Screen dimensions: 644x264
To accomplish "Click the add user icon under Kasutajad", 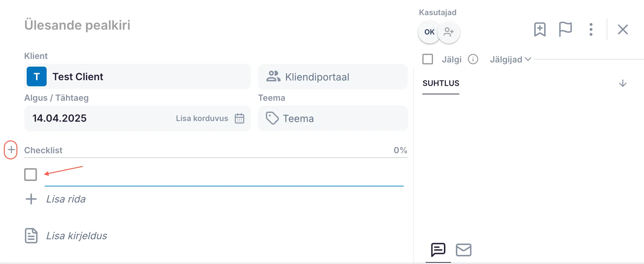I will click(x=449, y=32).
